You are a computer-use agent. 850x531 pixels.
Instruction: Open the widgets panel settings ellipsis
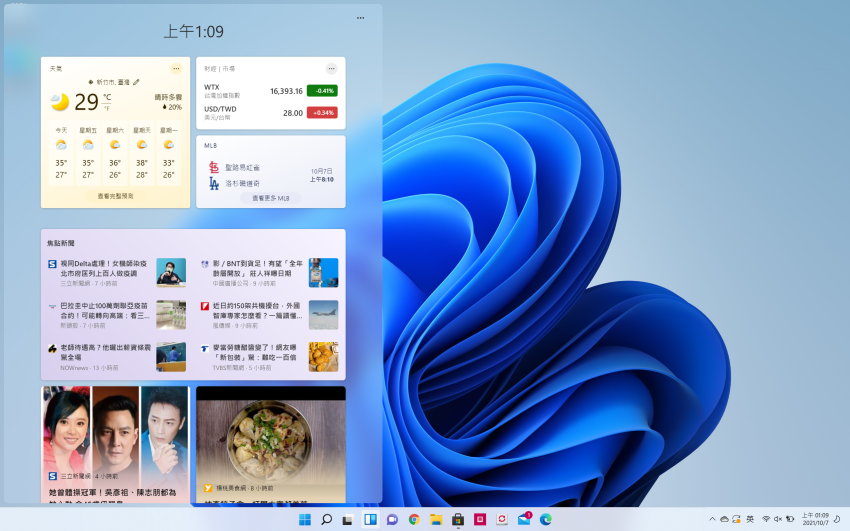tap(360, 18)
